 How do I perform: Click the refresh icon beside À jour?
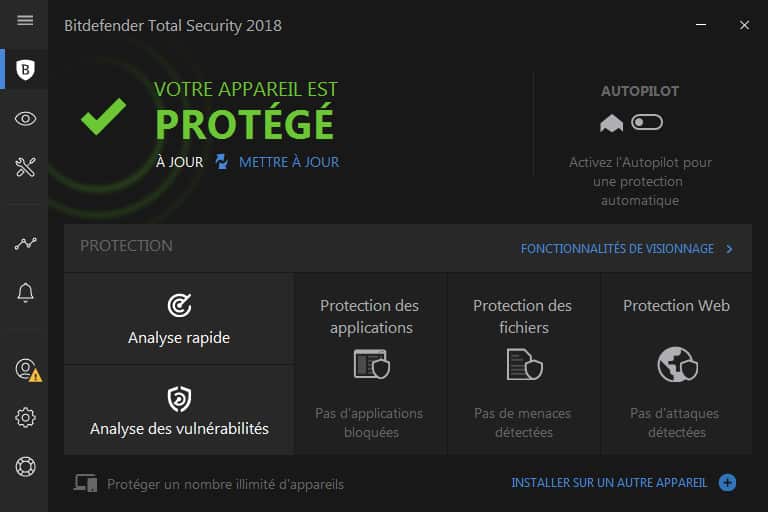click(x=222, y=162)
